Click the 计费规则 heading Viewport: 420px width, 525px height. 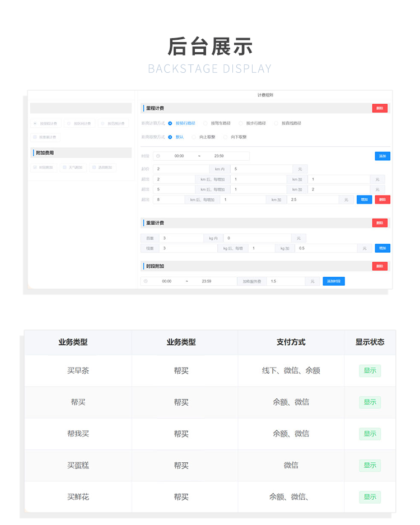click(x=265, y=95)
